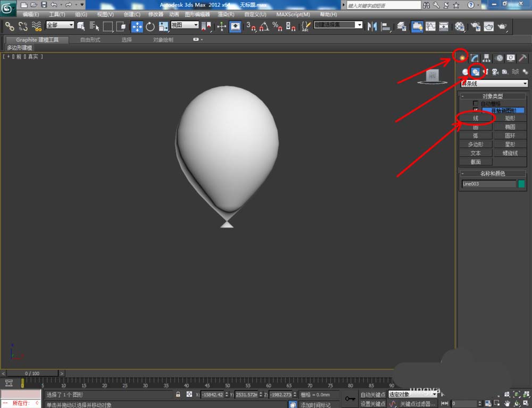The width and height of the screenshot is (532, 408).
Task: Activate the Select and Scale tool
Action: point(163,26)
